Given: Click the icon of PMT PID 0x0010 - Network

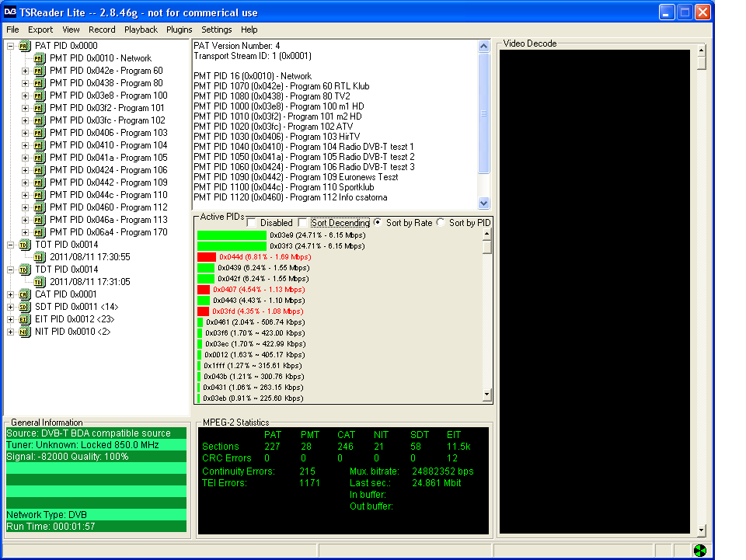Looking at the screenshot, I should 40,58.
